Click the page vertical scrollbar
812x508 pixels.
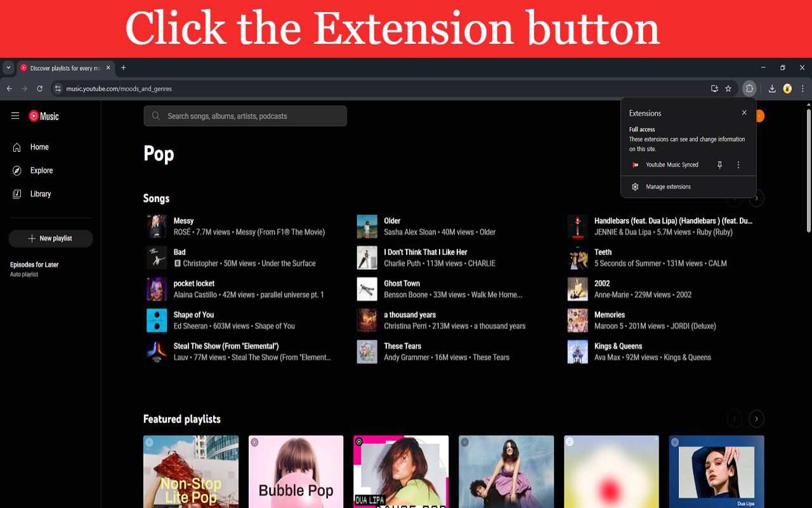tap(808, 170)
